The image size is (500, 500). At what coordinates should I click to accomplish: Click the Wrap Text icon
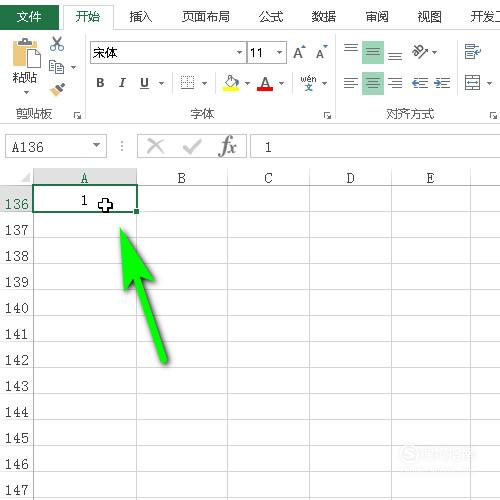(473, 52)
